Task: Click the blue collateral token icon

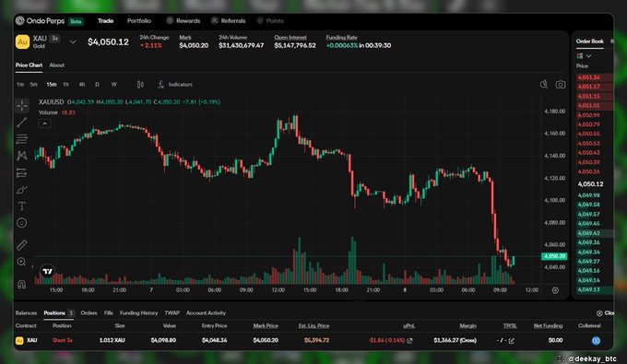Action: (x=596, y=340)
